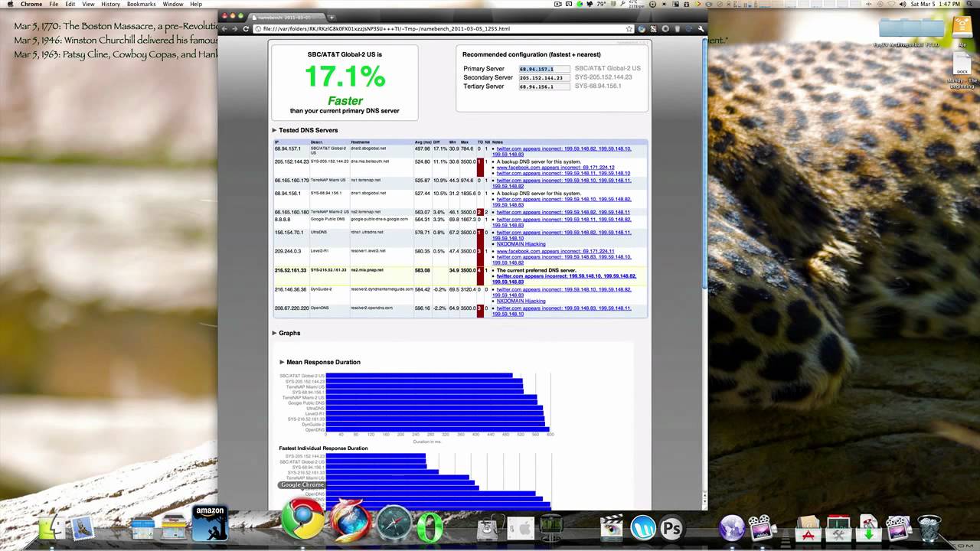Click Secondary Server field 205.152.144.23
980x551 pixels.
click(x=544, y=77)
